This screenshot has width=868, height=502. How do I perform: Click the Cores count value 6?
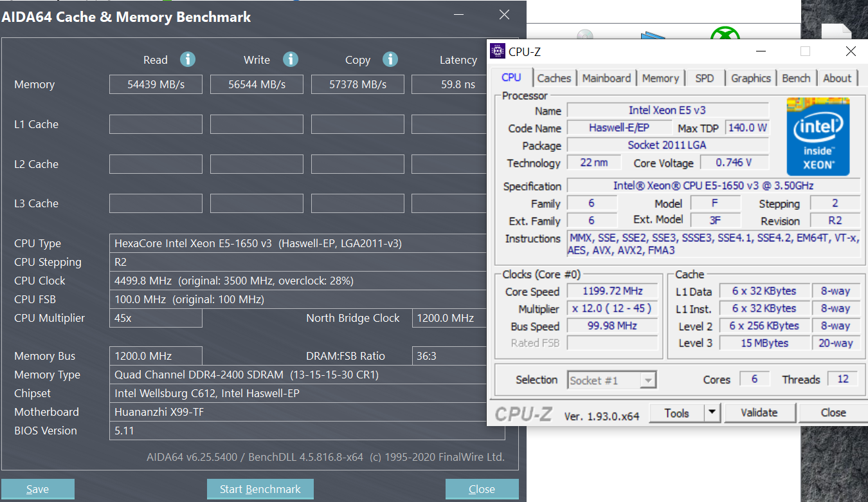(755, 379)
